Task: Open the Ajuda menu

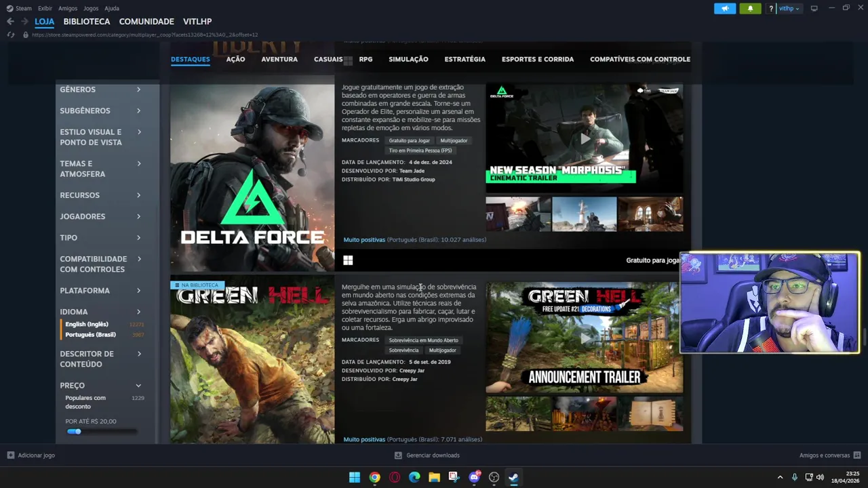Action: pyautogui.click(x=112, y=8)
